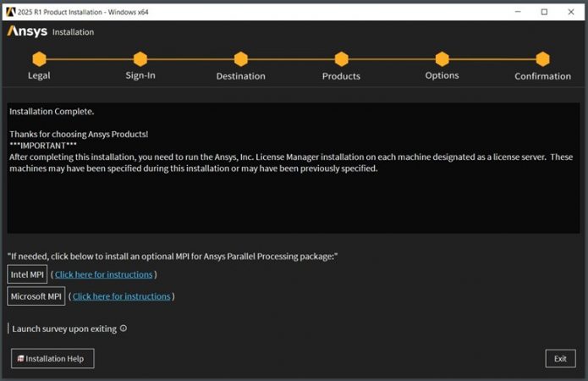Select the Legal step label
The image size is (588, 381).
(x=39, y=75)
